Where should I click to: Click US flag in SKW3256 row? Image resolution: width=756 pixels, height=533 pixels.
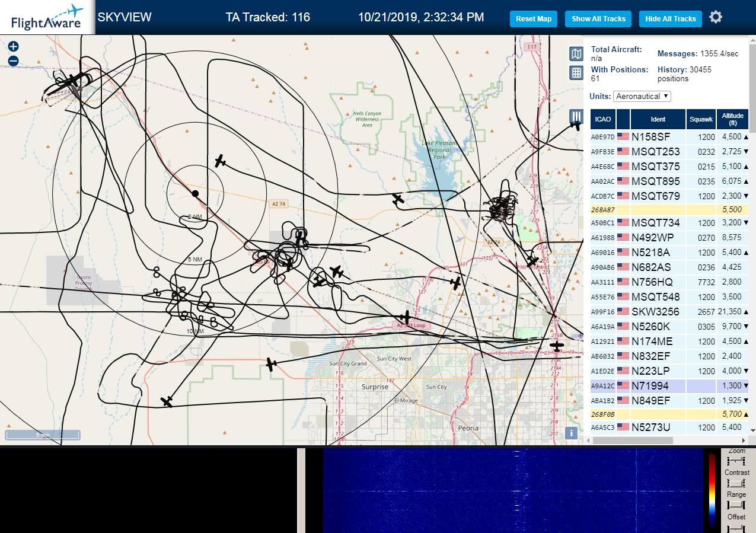point(623,312)
